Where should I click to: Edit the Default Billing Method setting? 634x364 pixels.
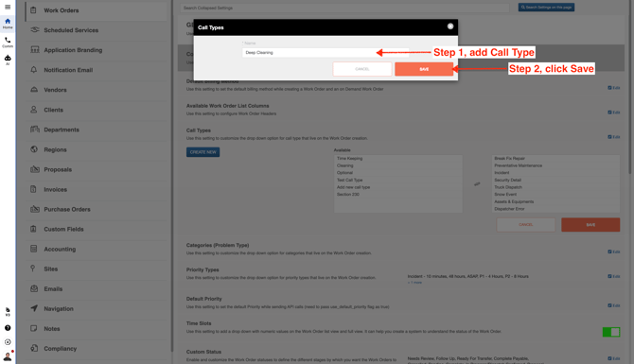point(614,88)
